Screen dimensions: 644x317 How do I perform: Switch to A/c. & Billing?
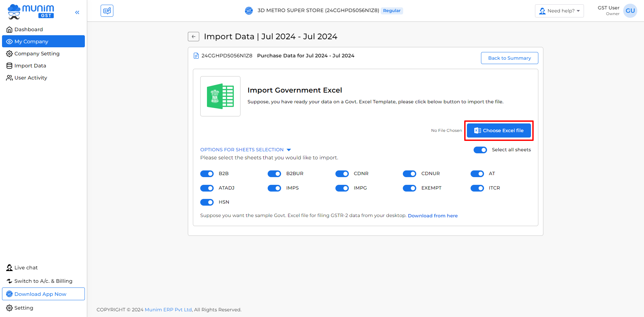39,281
